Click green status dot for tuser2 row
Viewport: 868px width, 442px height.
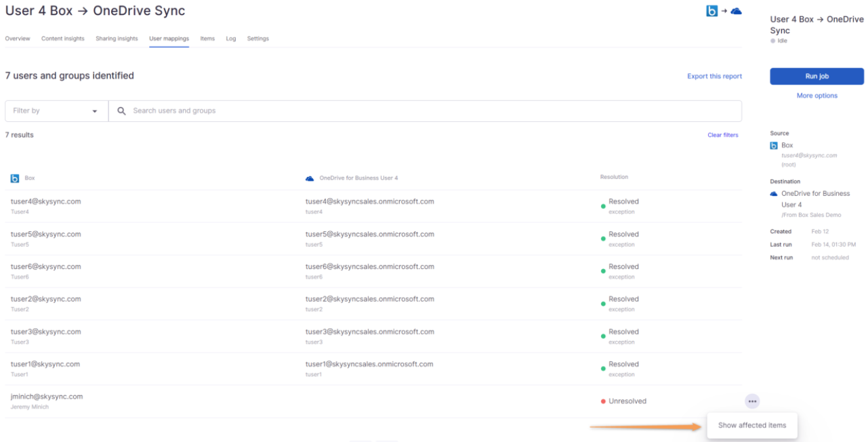603,304
